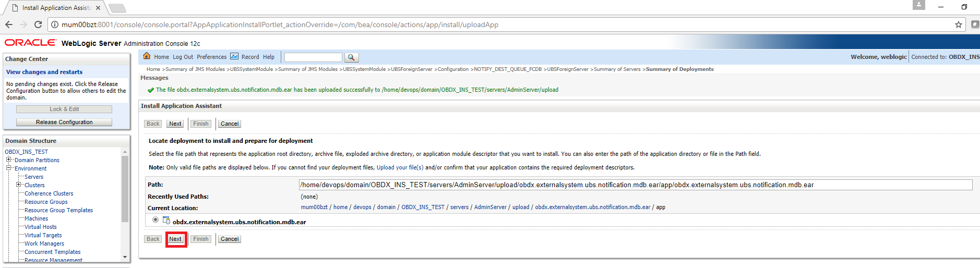980x268 pixels.
Task: Click the Oracle logo
Action: coord(30,43)
